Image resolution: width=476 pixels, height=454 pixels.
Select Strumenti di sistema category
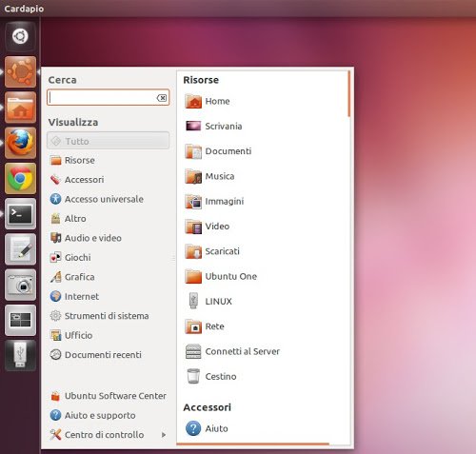[x=99, y=316]
